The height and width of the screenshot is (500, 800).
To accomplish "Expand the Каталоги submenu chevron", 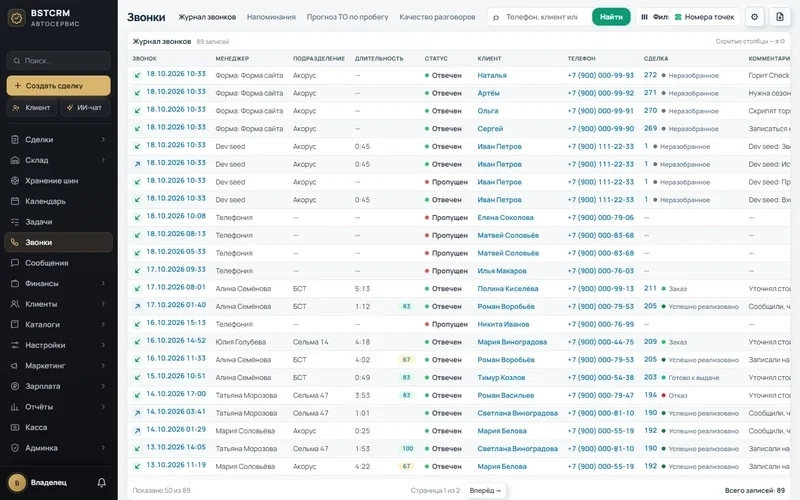I will [103, 324].
